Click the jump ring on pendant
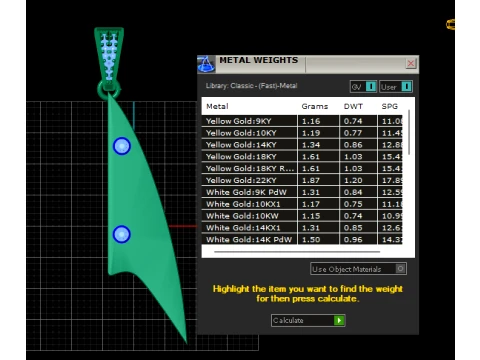480x360 pixels. [x=109, y=90]
